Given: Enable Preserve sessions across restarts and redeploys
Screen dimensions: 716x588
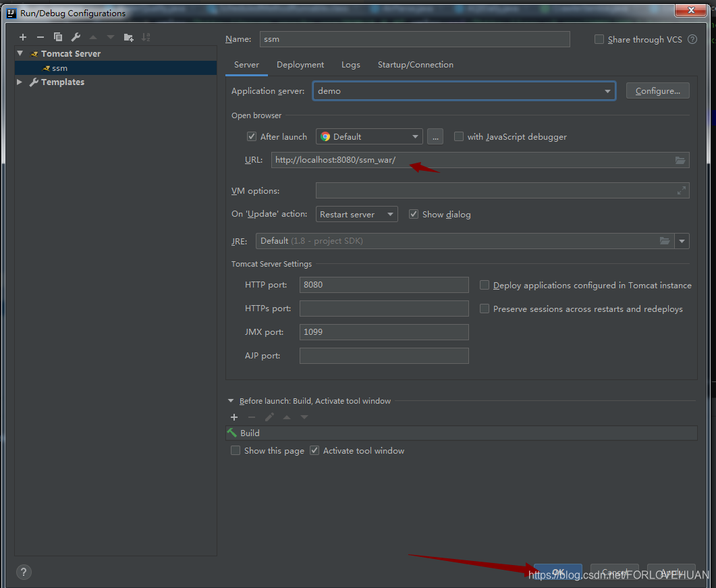Looking at the screenshot, I should [x=485, y=309].
